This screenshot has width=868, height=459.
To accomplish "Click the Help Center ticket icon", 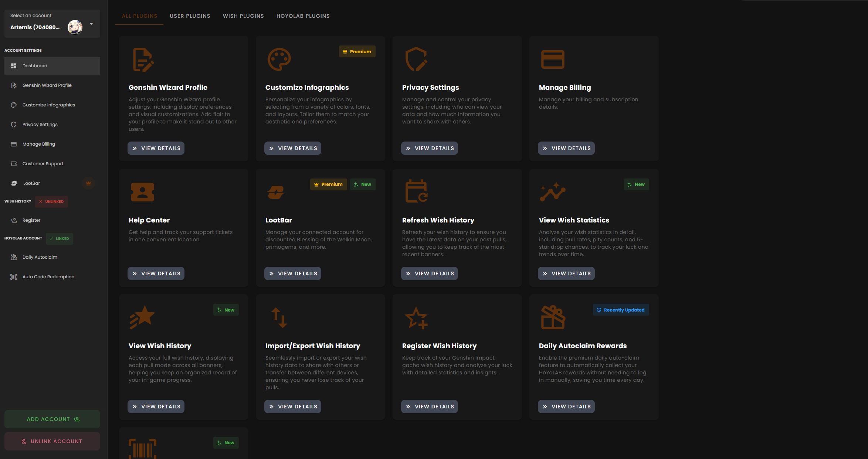I will 142,192.
